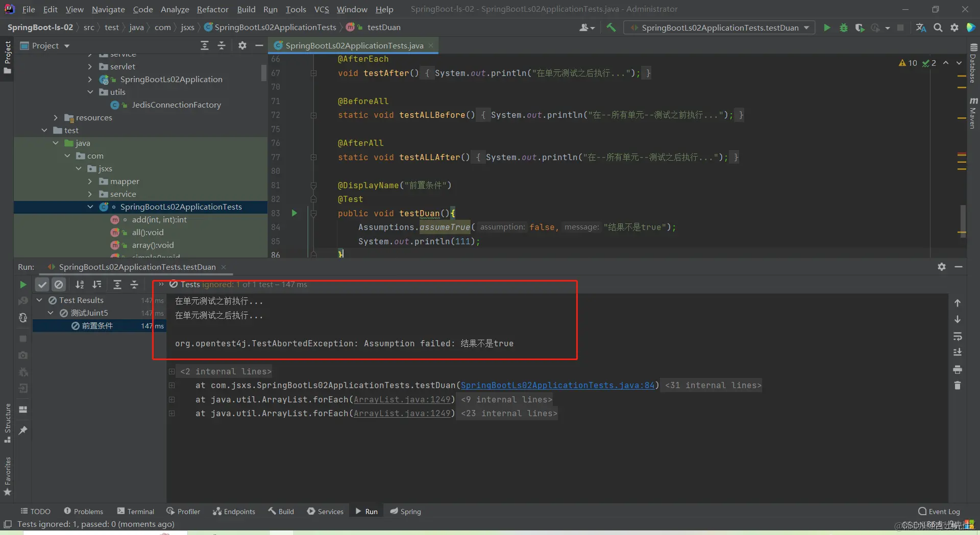The image size is (980, 535).
Task: Open Run panel settings gear
Action: pyautogui.click(x=942, y=267)
